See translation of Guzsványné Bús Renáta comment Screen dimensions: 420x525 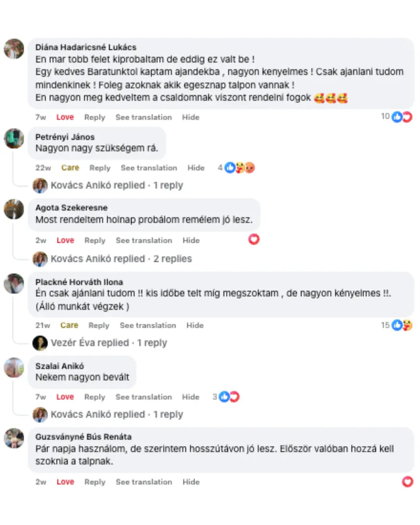(x=144, y=482)
